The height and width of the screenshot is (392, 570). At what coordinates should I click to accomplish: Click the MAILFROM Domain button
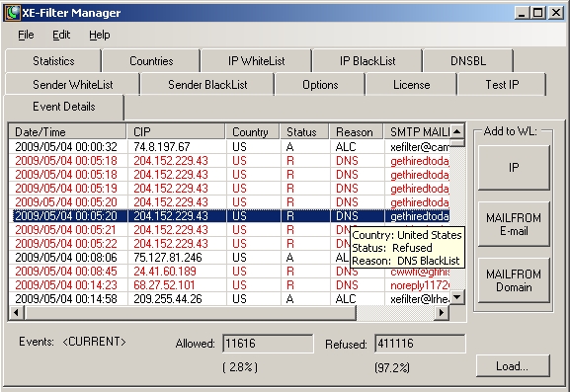pyautogui.click(x=514, y=280)
